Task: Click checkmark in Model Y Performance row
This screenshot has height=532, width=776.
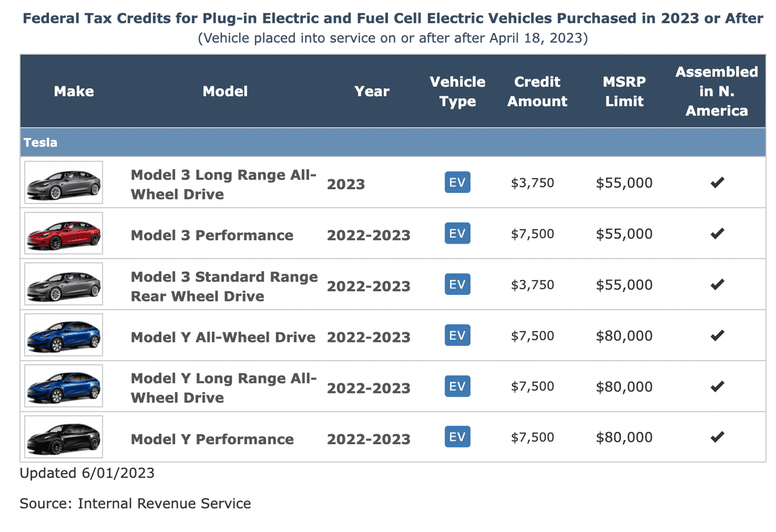Action: coord(717,437)
